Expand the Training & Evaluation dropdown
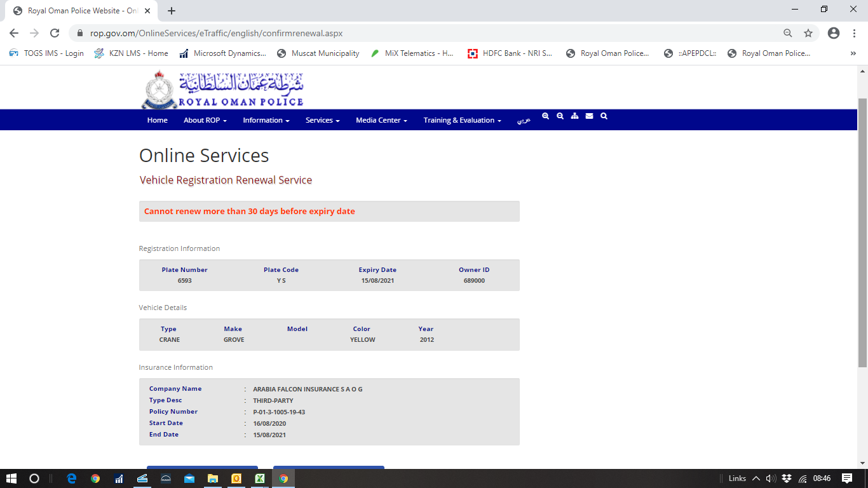The width and height of the screenshot is (868, 488). point(462,120)
